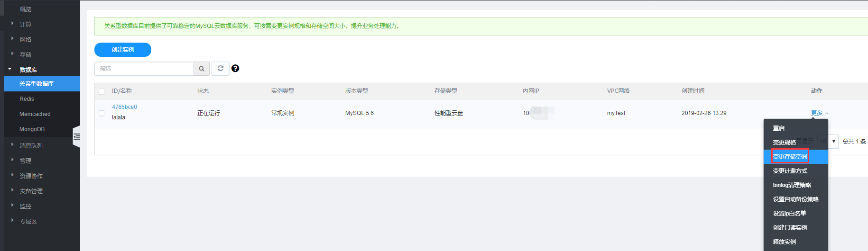Click the MySQL 5.6 version cell

(360, 113)
